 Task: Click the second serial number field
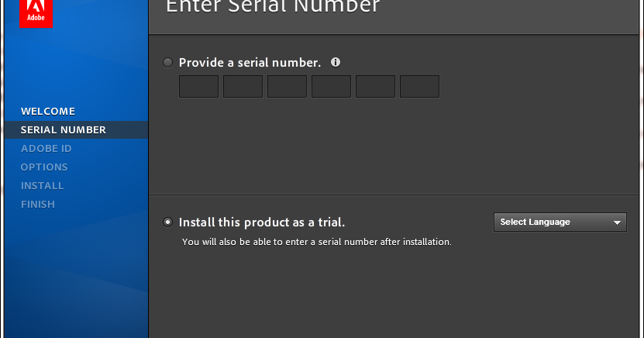(x=243, y=86)
